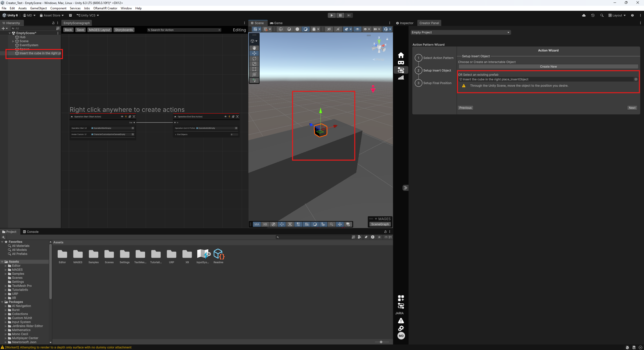Image resolution: width=644 pixels, height=350 pixels.
Task: Click the camera eye icon in MAGES toolbar
Action: pyautogui.click(x=348, y=224)
